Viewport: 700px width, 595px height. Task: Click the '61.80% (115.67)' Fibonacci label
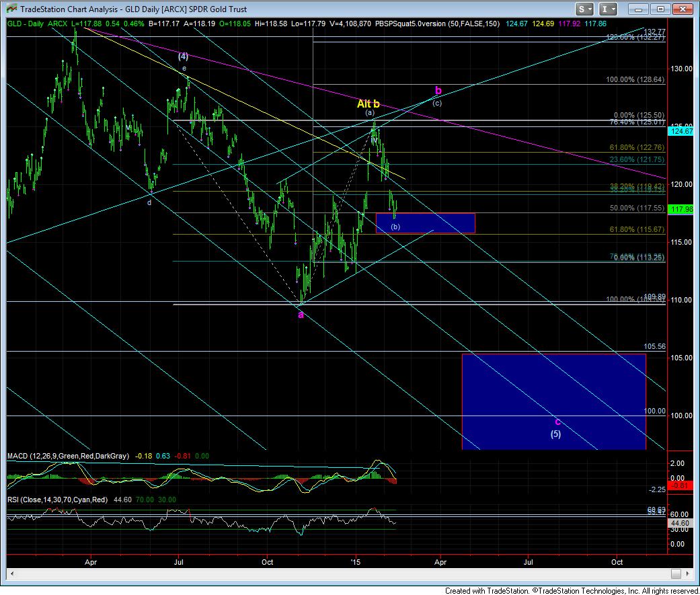[x=637, y=229]
